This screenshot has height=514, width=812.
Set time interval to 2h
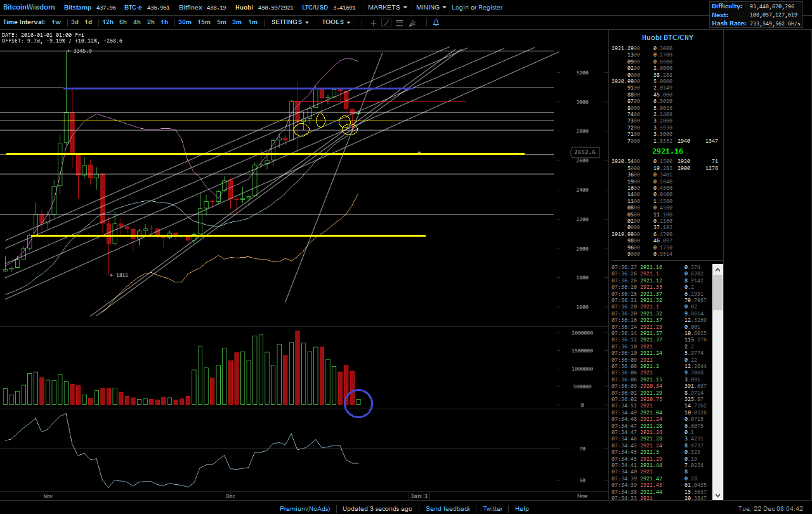click(151, 22)
